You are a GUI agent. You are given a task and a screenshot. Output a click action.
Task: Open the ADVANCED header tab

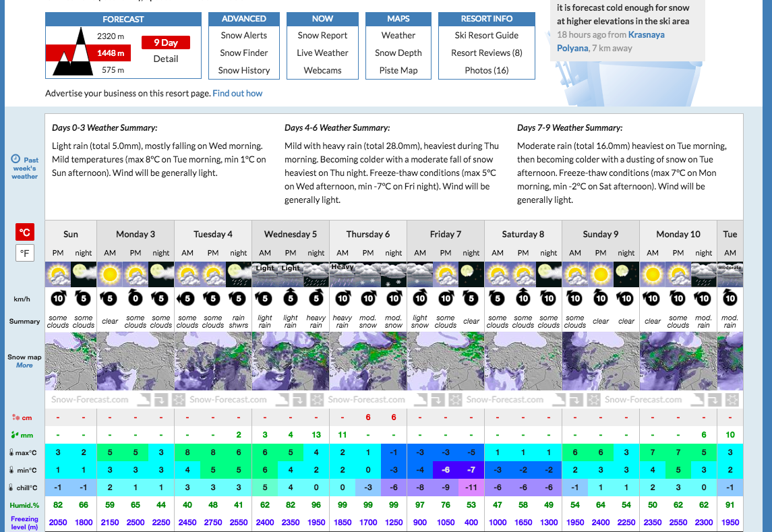243,19
